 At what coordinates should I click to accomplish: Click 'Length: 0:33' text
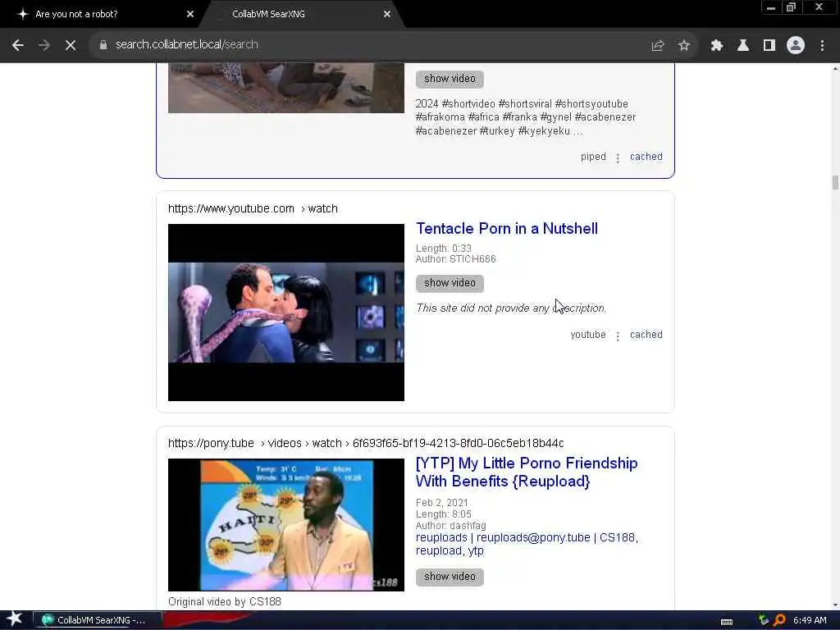(444, 249)
